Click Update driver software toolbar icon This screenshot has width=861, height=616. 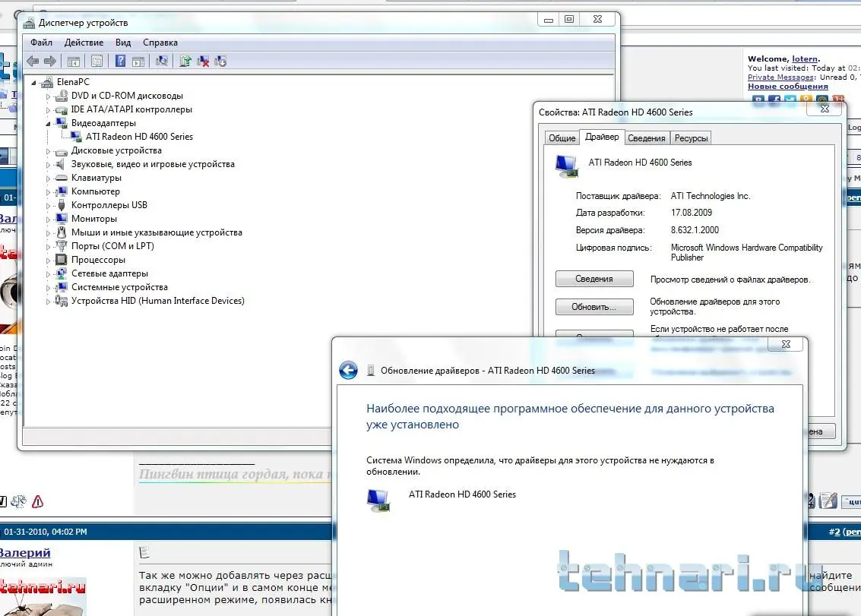pyautogui.click(x=185, y=61)
